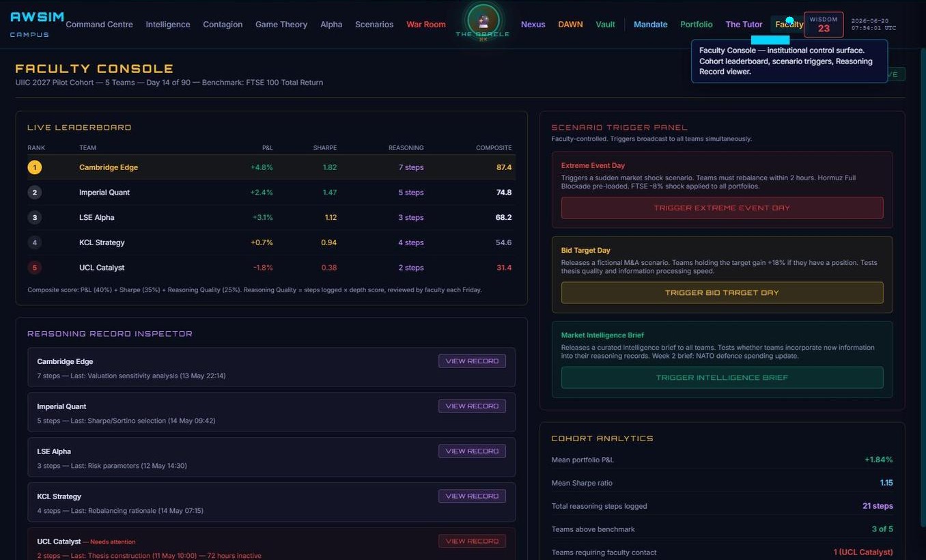View UCL Catalyst reasoning record

click(472, 541)
